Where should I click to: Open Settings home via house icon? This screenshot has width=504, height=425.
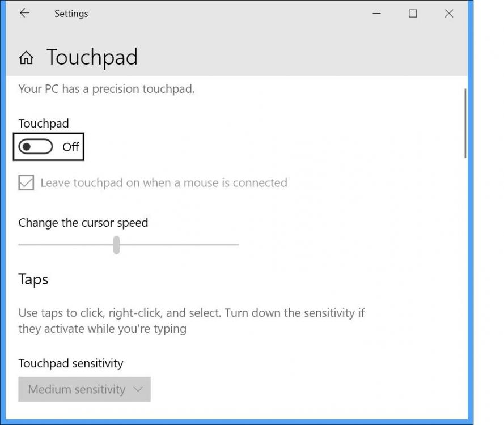pos(26,58)
